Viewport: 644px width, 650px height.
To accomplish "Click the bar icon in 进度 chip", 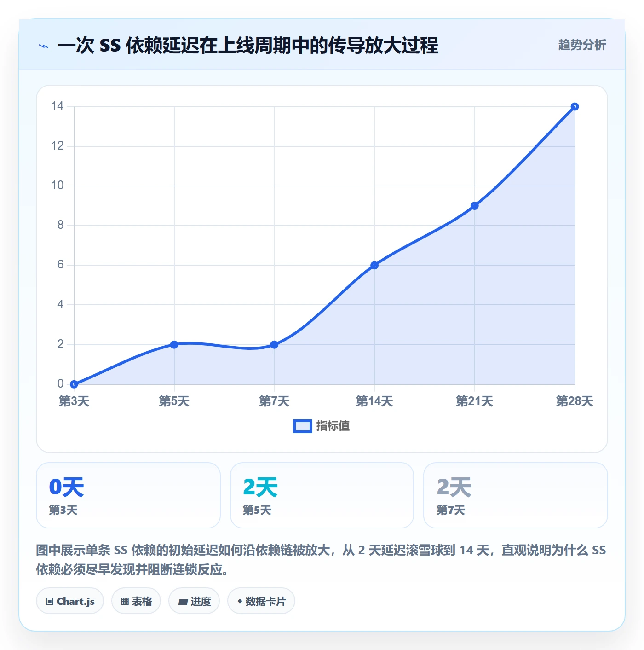I will pyautogui.click(x=183, y=602).
